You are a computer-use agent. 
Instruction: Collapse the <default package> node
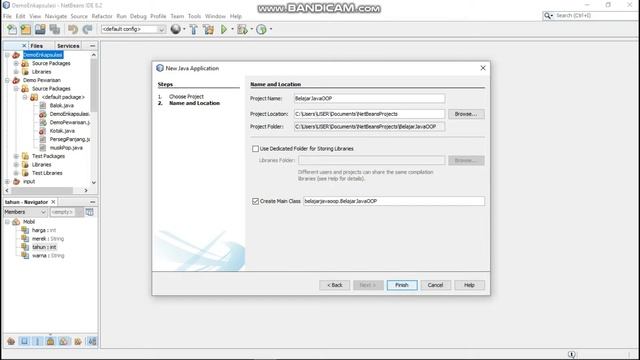tap(25, 97)
